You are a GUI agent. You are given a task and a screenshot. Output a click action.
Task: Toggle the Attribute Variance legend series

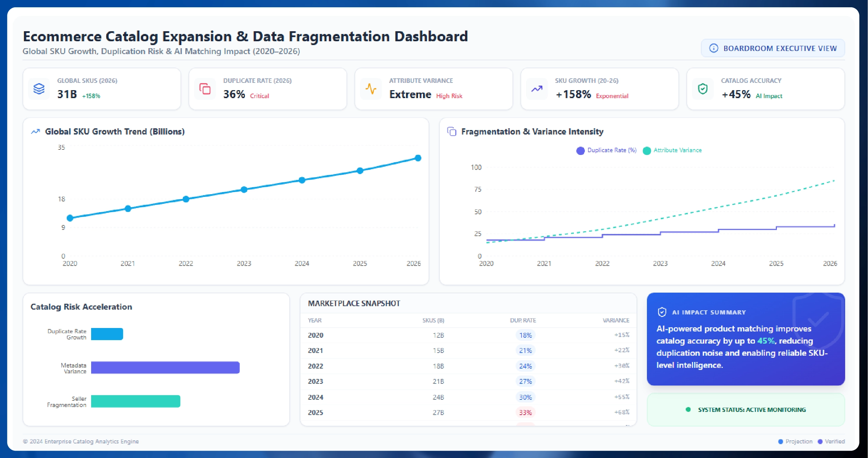click(672, 150)
